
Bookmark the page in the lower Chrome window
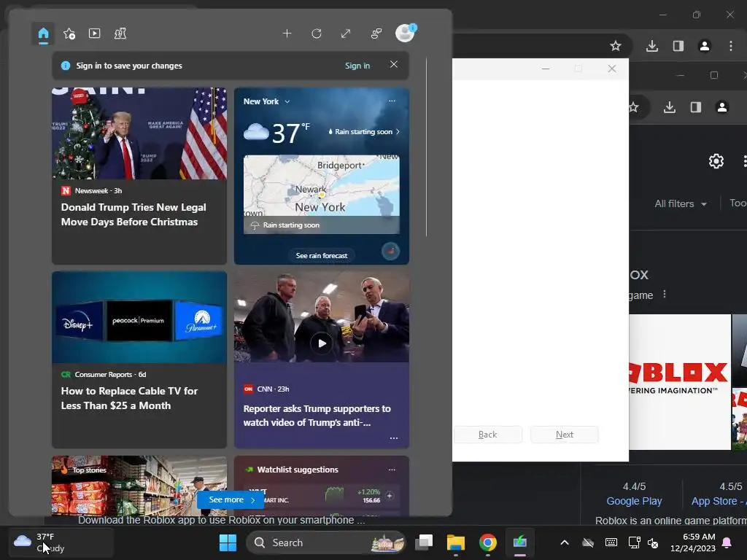tap(634, 107)
